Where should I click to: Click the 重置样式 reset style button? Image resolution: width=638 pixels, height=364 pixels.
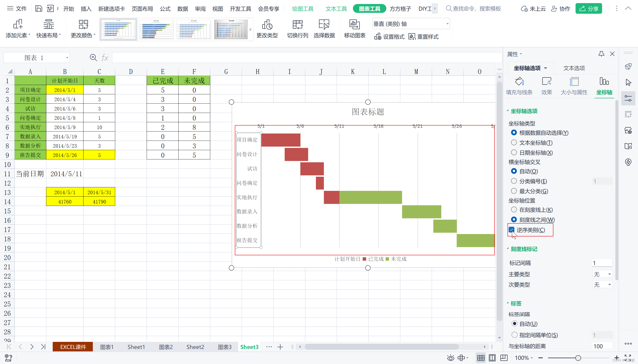pos(424,37)
